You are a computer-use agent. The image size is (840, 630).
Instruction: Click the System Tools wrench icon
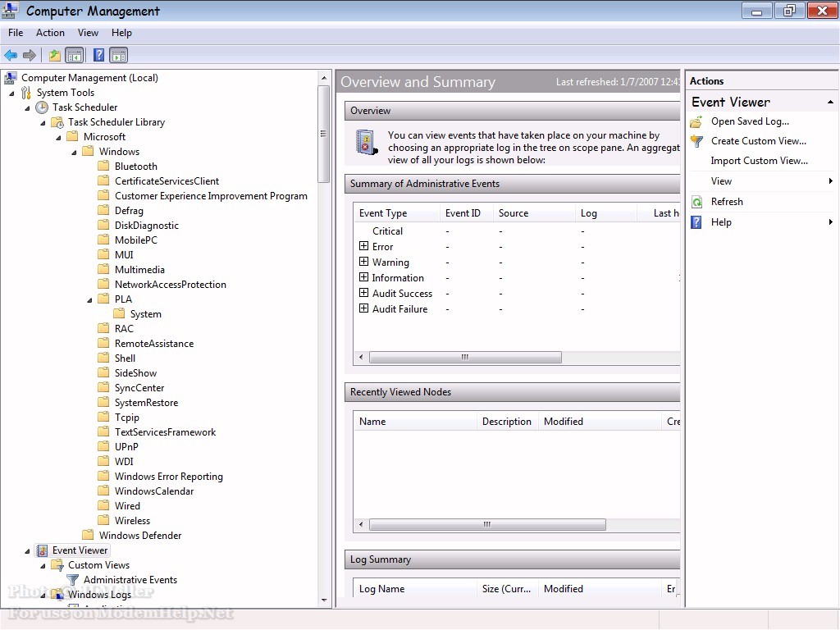click(x=25, y=93)
